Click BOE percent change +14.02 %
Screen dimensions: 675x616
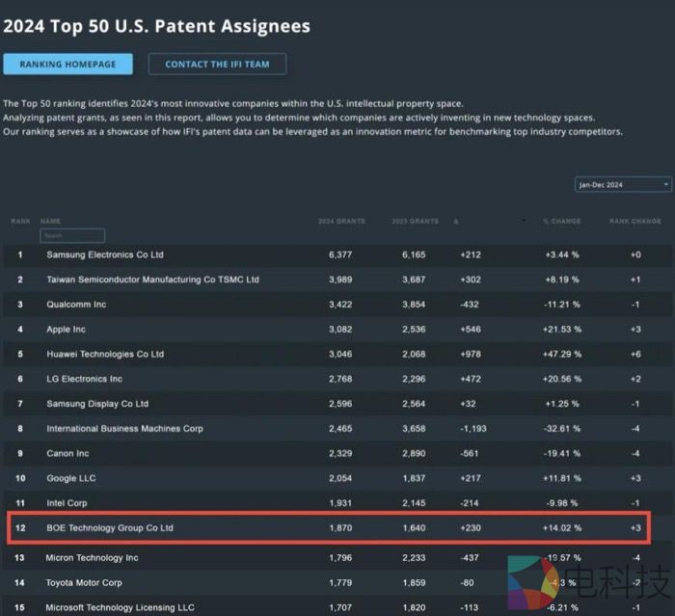562,528
